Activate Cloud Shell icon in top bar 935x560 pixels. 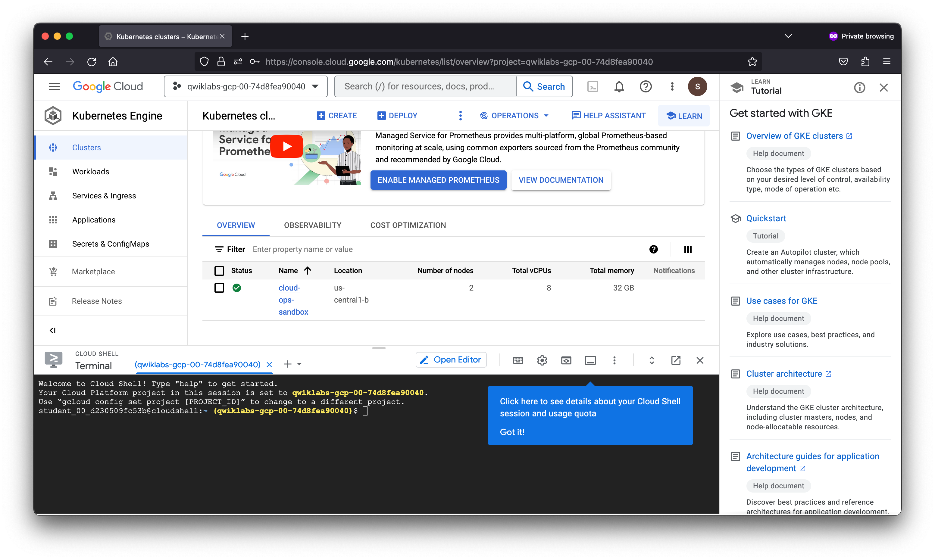(593, 86)
